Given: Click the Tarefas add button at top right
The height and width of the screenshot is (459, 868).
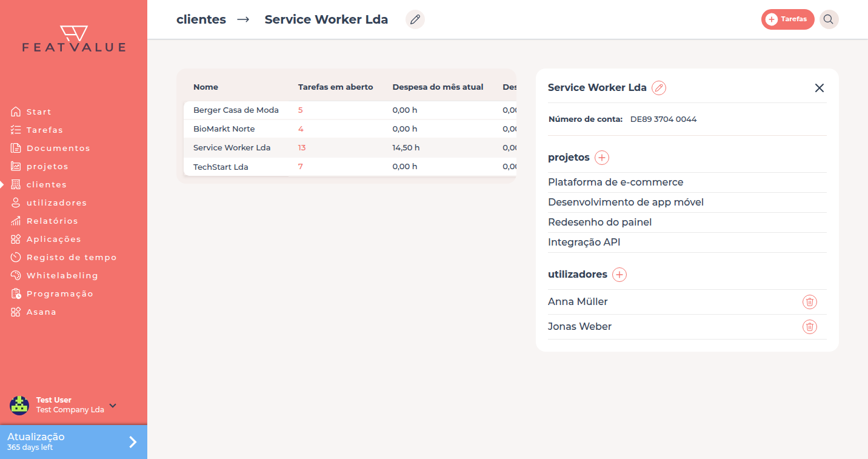Looking at the screenshot, I should 787,19.
